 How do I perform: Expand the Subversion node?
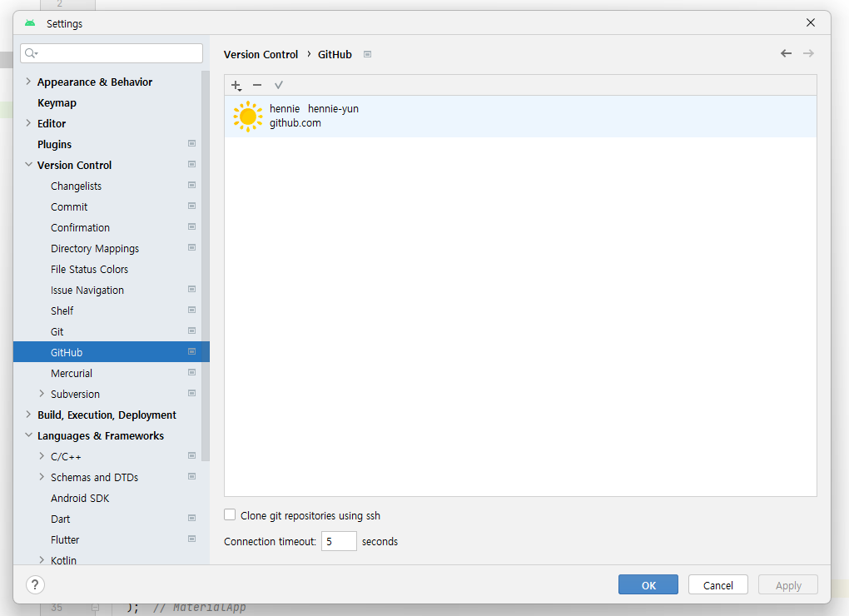click(x=42, y=394)
